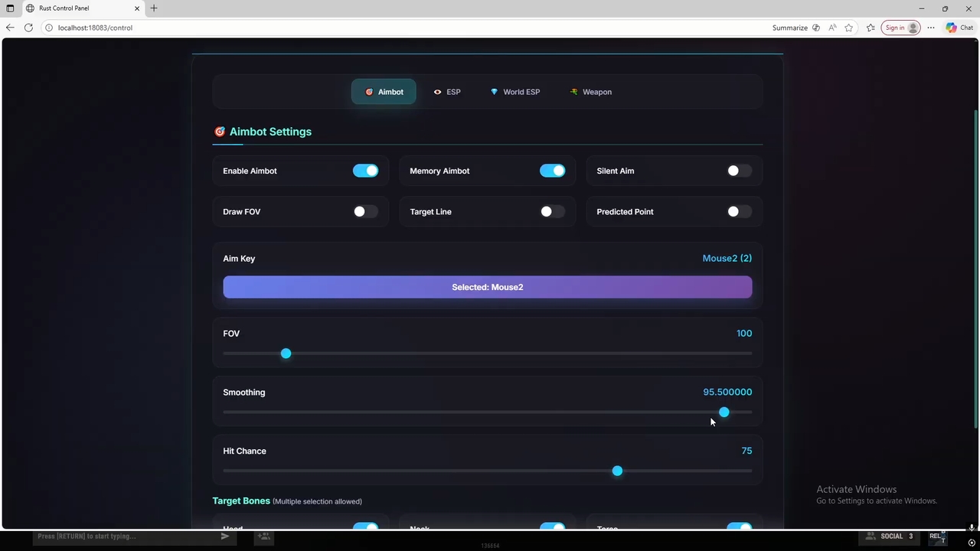The width and height of the screenshot is (980, 551).
Task: Open the SOCIAL panel icon
Action: point(871,536)
